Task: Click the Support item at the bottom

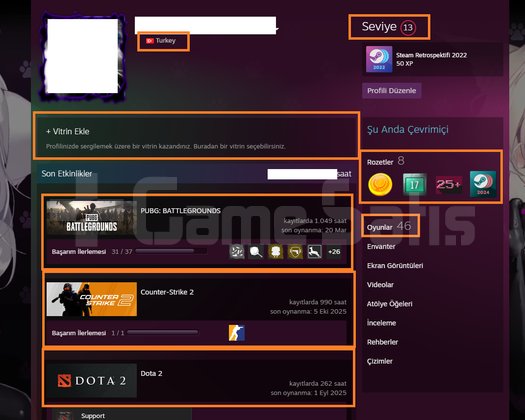Action: (x=93, y=416)
